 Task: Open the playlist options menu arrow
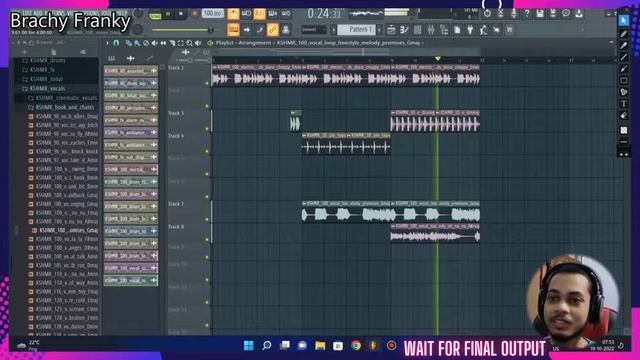107,43
